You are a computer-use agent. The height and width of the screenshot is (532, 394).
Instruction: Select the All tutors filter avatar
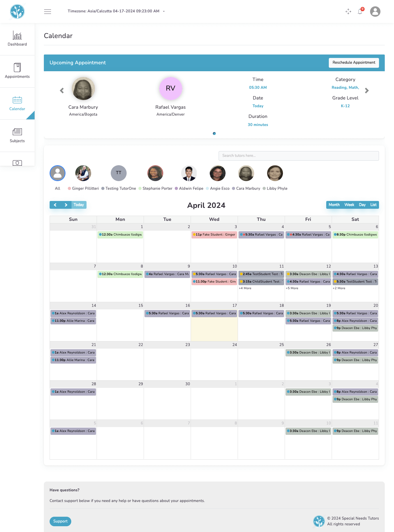(58, 173)
